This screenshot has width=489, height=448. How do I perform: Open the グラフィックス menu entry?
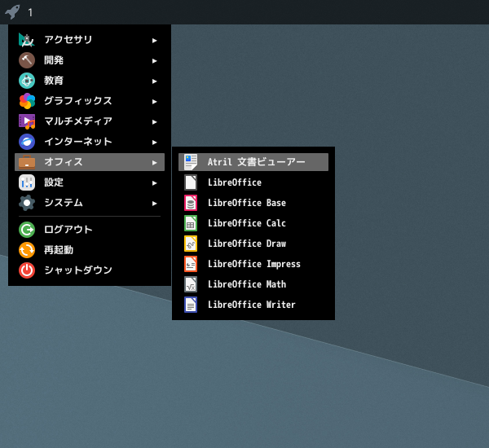pyautogui.click(x=90, y=101)
